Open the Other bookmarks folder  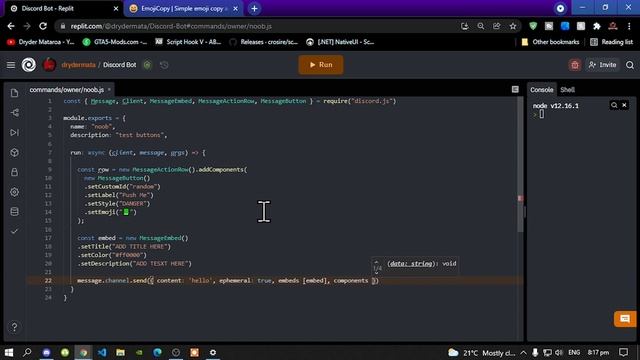click(550, 42)
